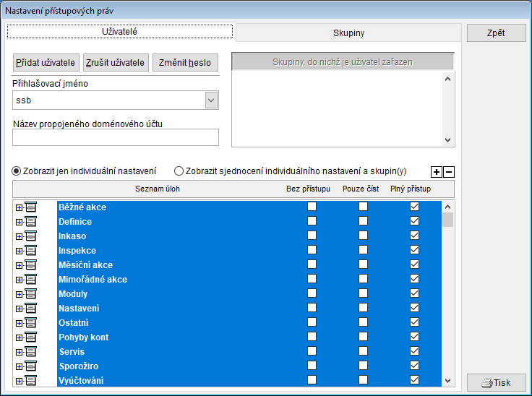
Task: Expand the Vyúčtování tree node
Action: pyautogui.click(x=19, y=381)
